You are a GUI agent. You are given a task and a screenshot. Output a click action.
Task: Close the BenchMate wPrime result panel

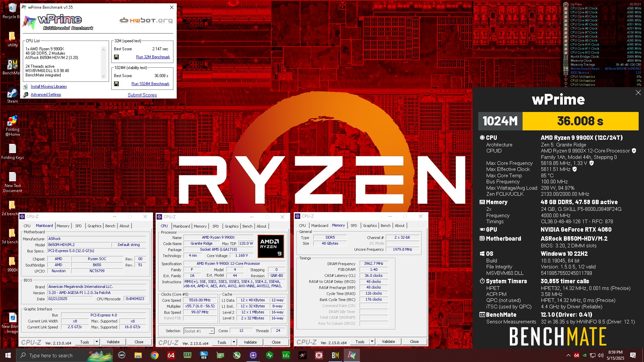tap(638, 93)
